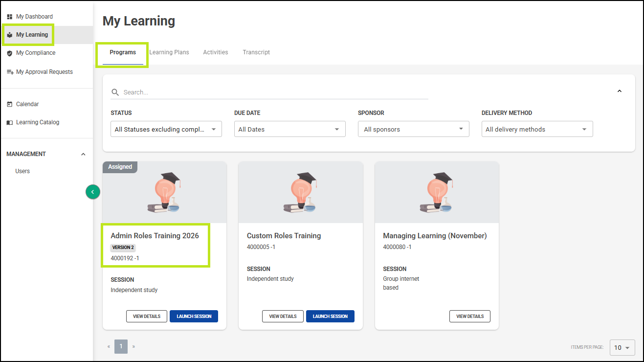Launch session for Admin Roles Training 2026

coord(194,317)
